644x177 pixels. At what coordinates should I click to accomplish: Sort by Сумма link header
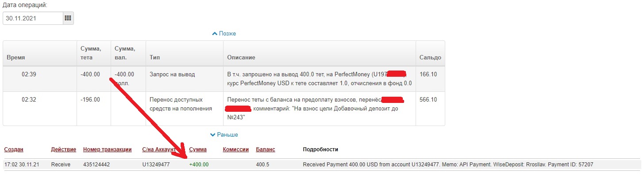tap(198, 149)
